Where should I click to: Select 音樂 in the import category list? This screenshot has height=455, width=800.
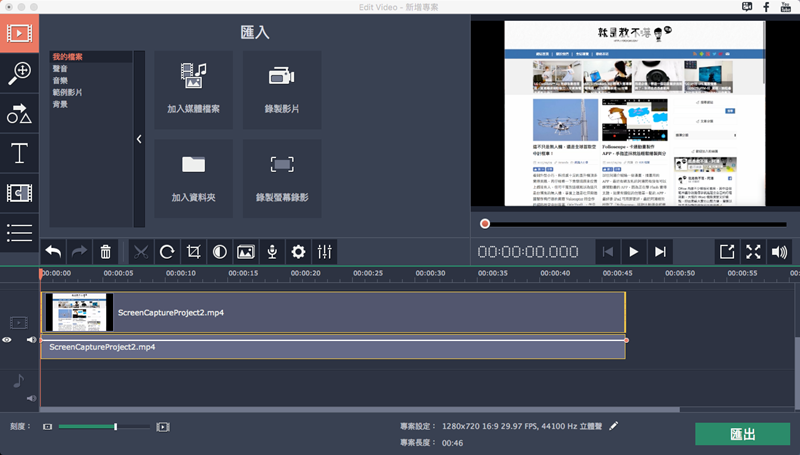[61, 80]
